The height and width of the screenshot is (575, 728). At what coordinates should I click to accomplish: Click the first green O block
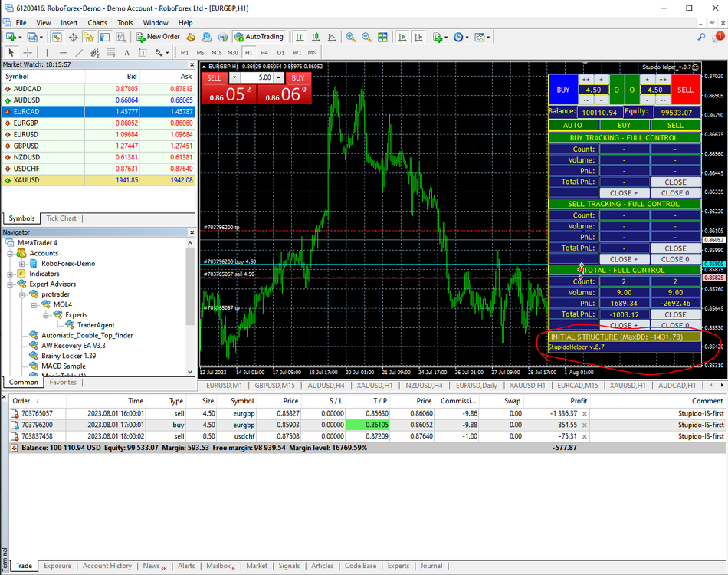pyautogui.click(x=616, y=90)
